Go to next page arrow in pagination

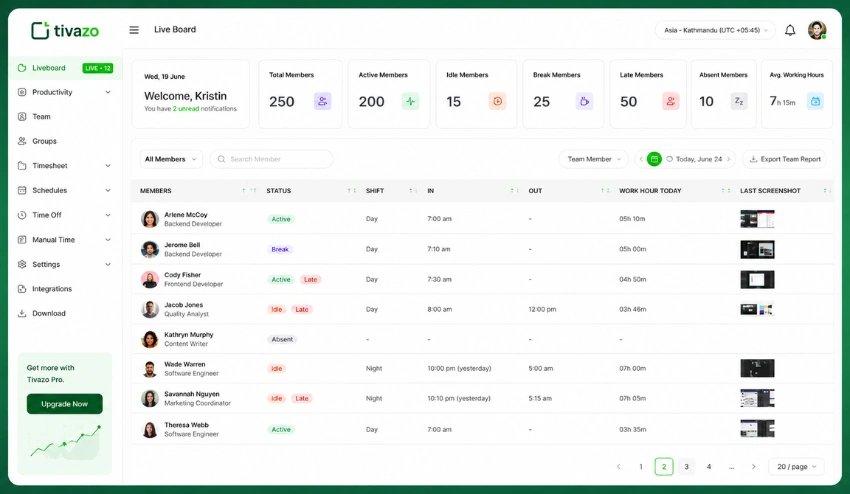click(754, 466)
